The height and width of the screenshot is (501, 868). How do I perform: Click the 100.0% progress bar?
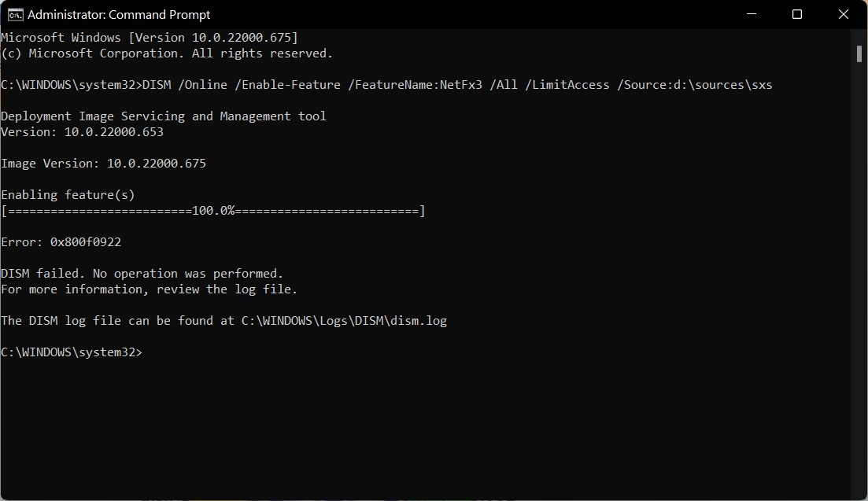pyautogui.click(x=212, y=211)
